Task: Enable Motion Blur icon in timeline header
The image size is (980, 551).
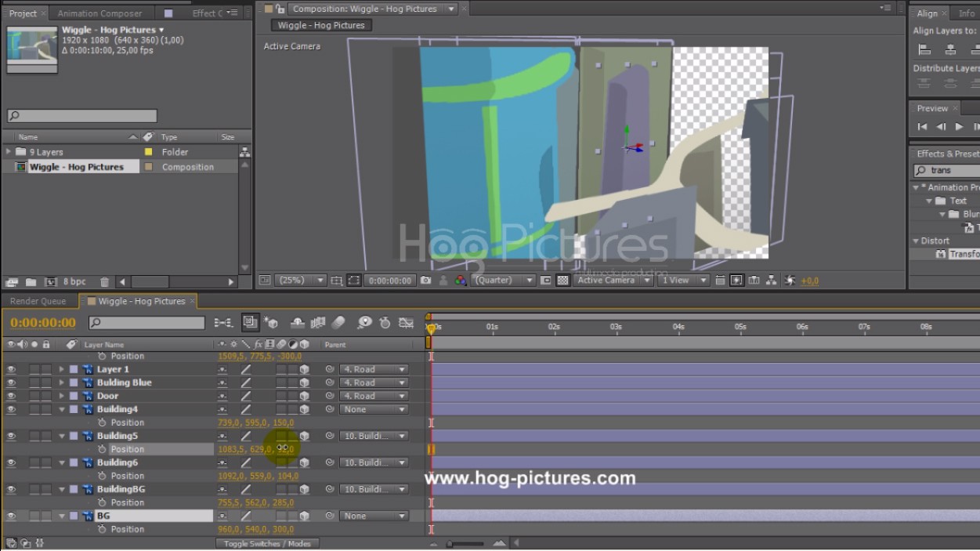Action: pos(338,322)
